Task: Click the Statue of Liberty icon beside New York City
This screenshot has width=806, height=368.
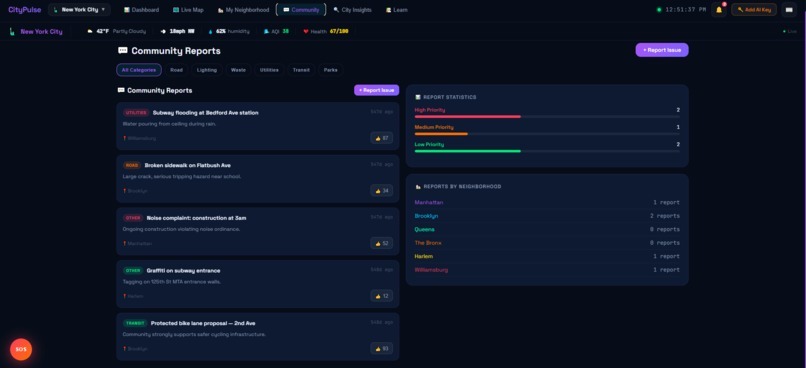Action: coord(12,31)
